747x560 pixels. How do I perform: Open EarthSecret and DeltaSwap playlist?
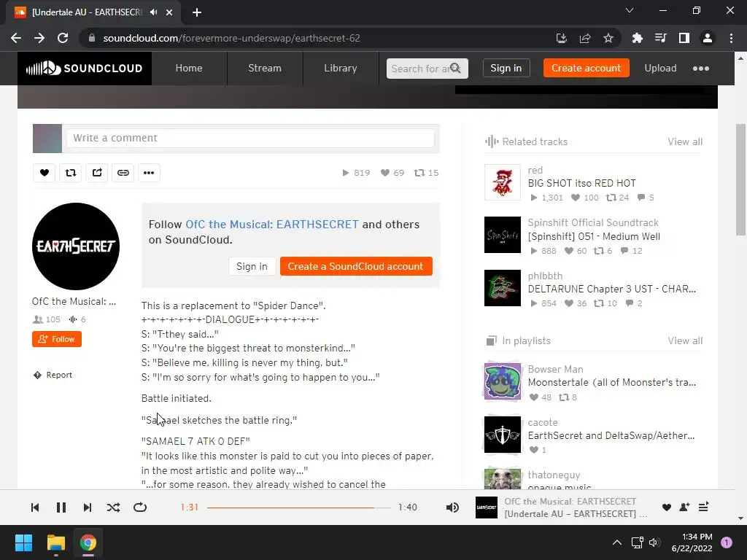pyautogui.click(x=611, y=436)
